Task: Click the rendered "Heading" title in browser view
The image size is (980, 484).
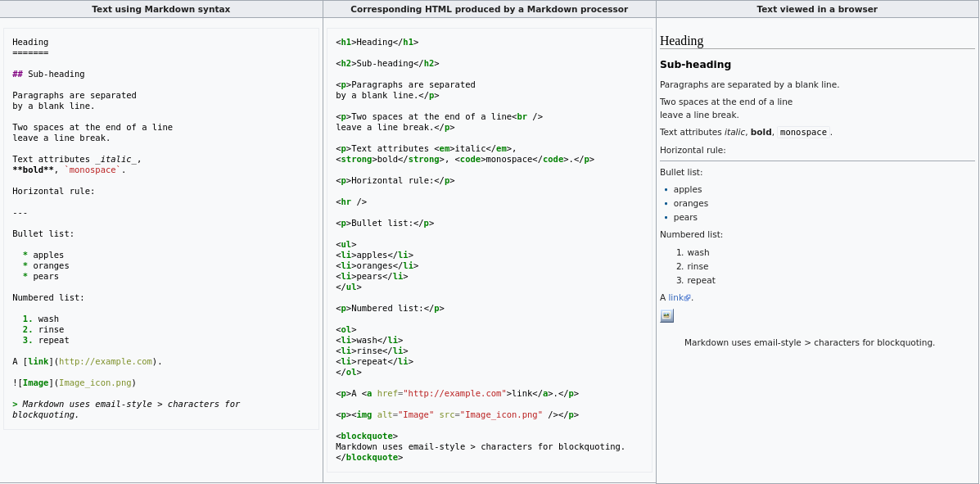Action: [681, 41]
